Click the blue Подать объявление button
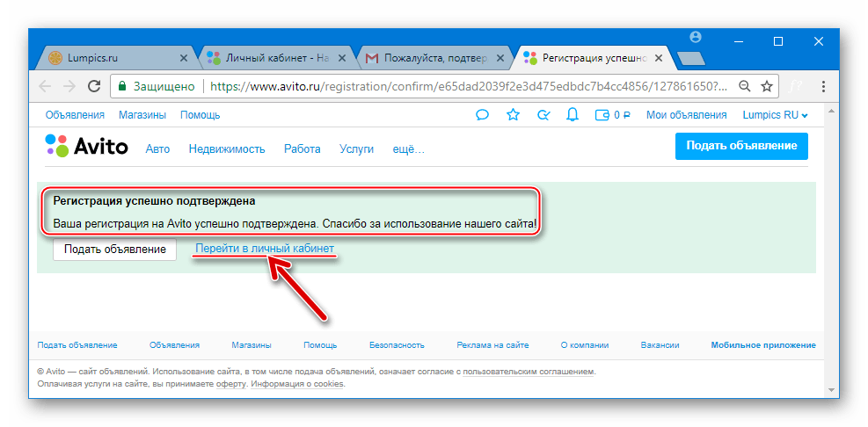 741,146
